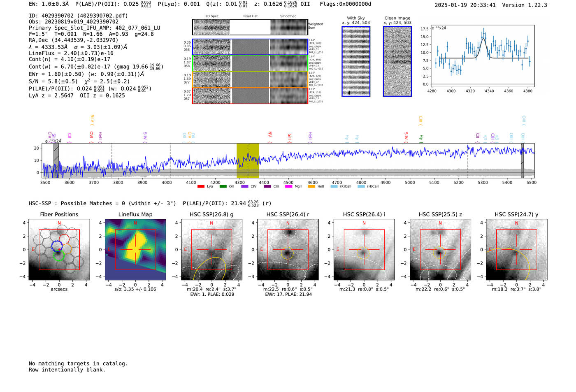The width and height of the screenshot is (576, 392).
Task: Click the Row intentionally blank text
Action: coord(67,370)
